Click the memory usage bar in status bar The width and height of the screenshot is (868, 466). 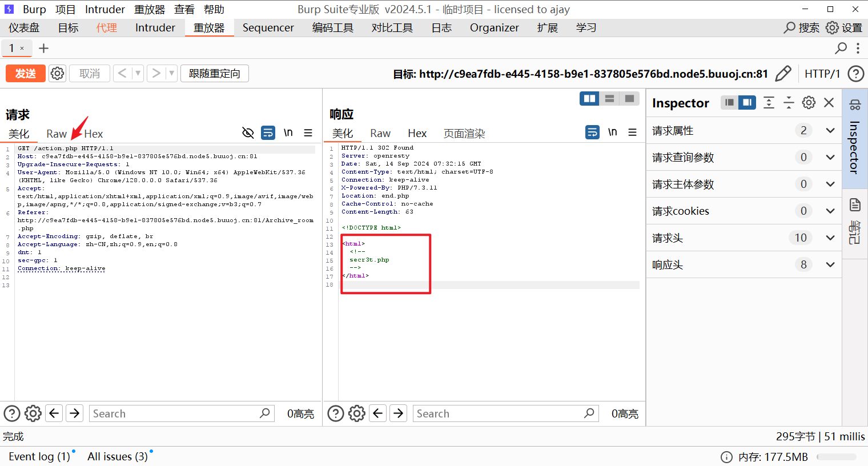(x=836, y=457)
